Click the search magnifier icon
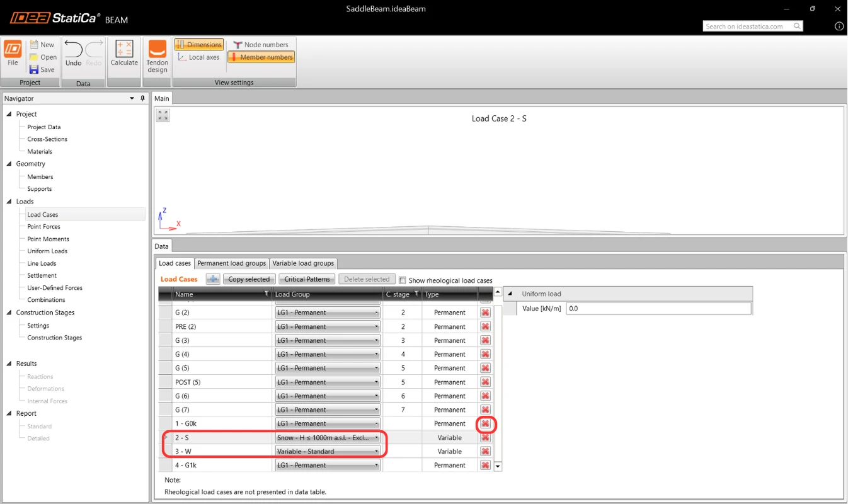The width and height of the screenshot is (848, 504). click(x=797, y=26)
